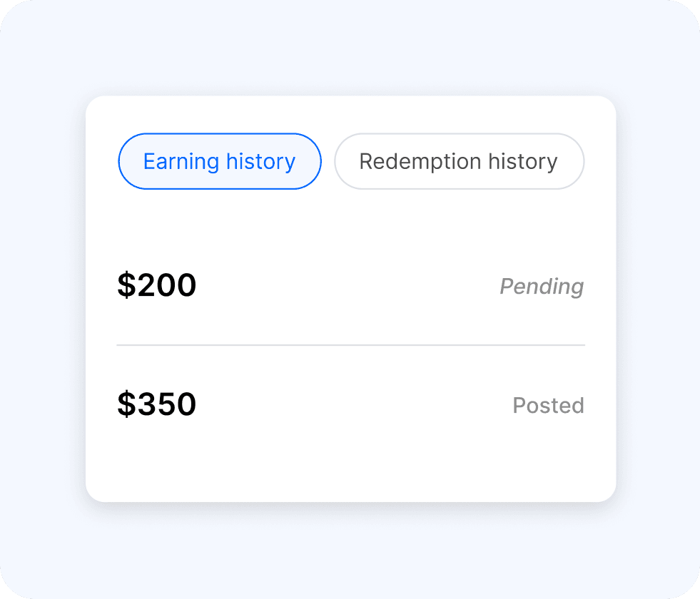
Task: Click the Redemption history pill button
Action: click(x=459, y=161)
